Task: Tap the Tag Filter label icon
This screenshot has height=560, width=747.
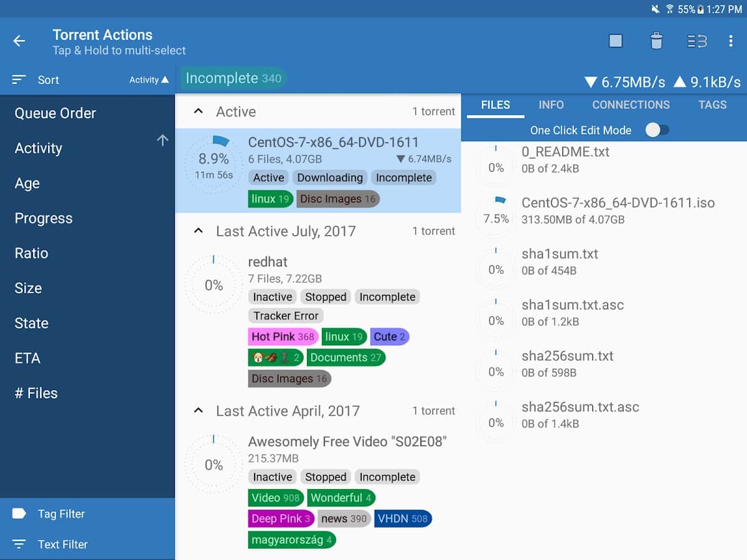Action: (19, 513)
